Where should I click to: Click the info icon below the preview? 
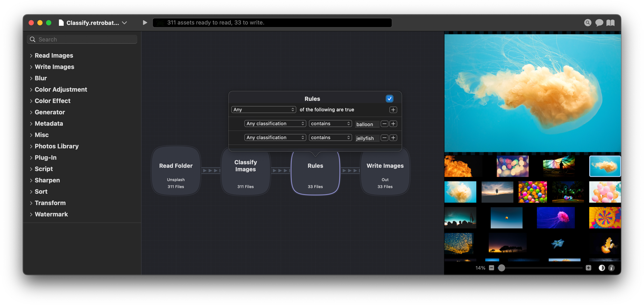(611, 268)
